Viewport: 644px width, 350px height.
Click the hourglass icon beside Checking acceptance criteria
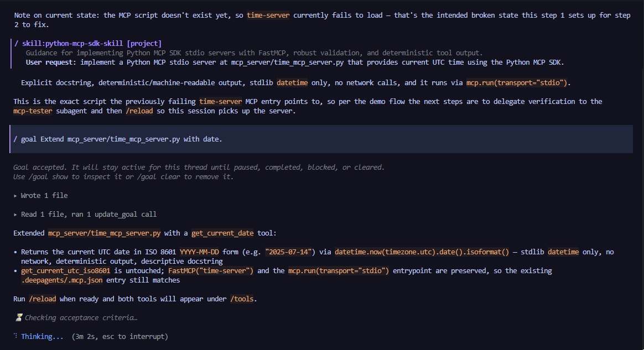pyautogui.click(x=19, y=317)
